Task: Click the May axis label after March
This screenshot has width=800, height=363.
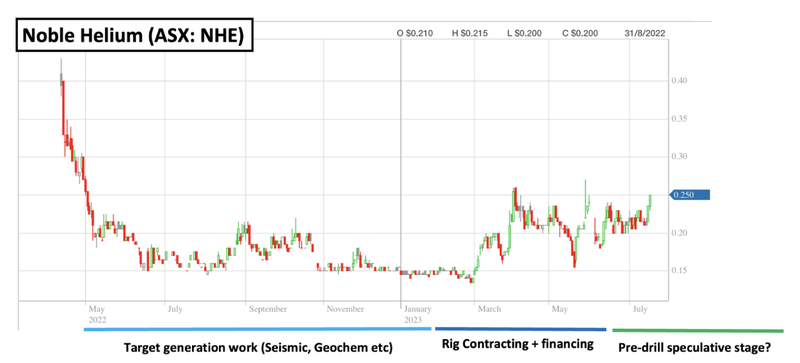Action: tap(560, 309)
